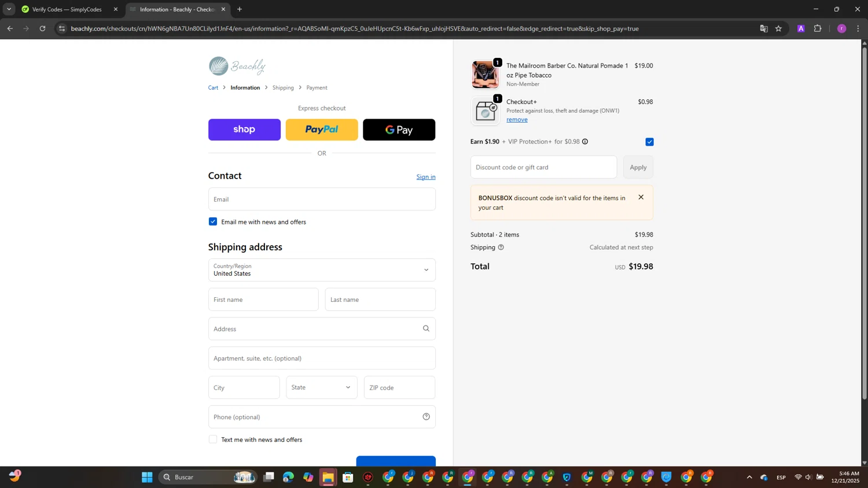Focus the Apartment, suite field
Screen dimensions: 868x488
(322, 358)
